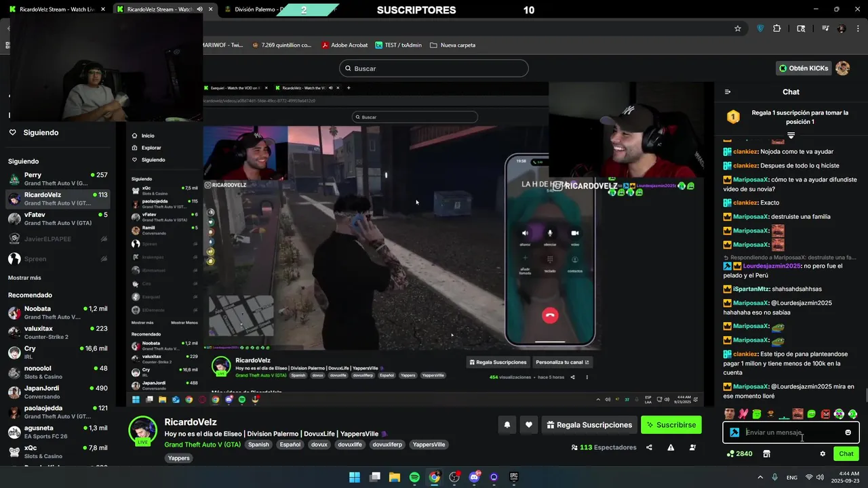Open the share icon next to Espectadores
This screenshot has width=868, height=488.
(649, 447)
